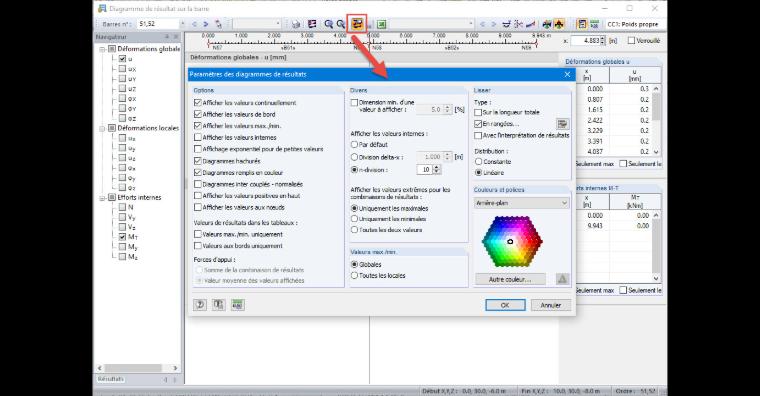Image resolution: width=760 pixels, height=396 pixels.
Task: Uncheck Afficher les valeurs continuellement
Action: pyautogui.click(x=198, y=103)
